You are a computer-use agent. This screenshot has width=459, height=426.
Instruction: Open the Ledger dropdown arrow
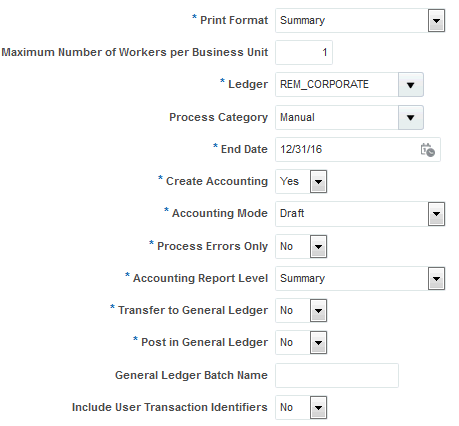click(411, 85)
